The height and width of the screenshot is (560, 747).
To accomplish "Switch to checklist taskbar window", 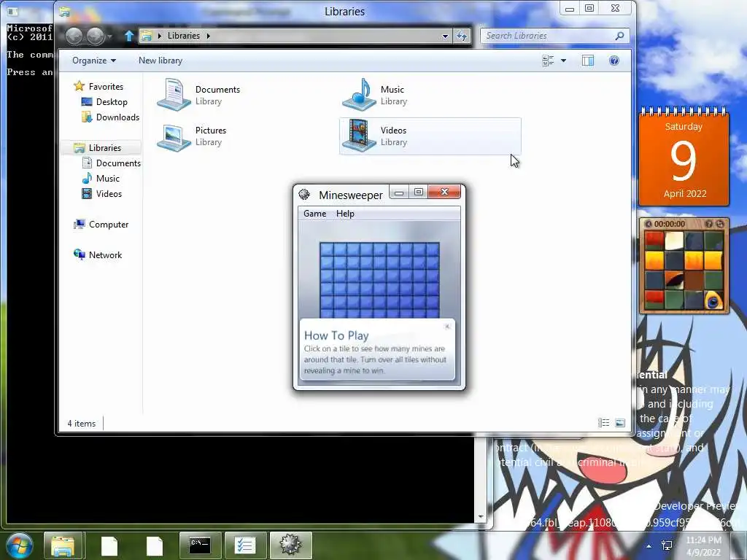I will [x=245, y=545].
